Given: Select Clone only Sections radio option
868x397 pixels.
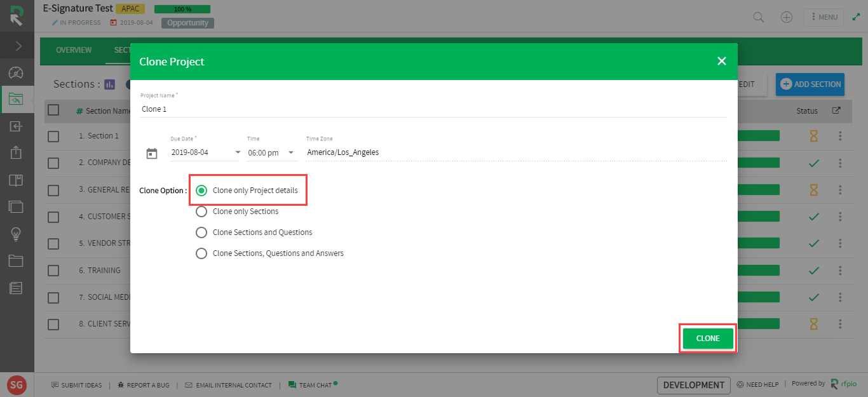Looking at the screenshot, I should click(x=201, y=212).
